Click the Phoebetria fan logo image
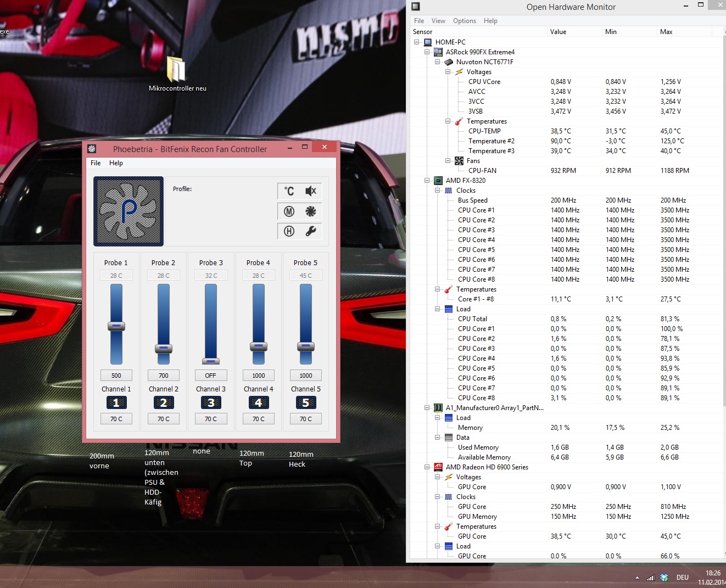Viewport: 726px width, 588px height. click(x=129, y=211)
